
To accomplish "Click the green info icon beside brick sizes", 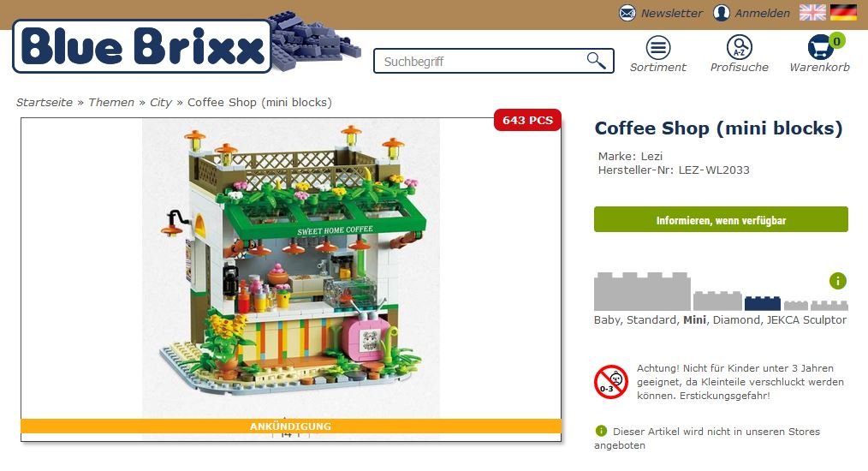I will [x=837, y=281].
